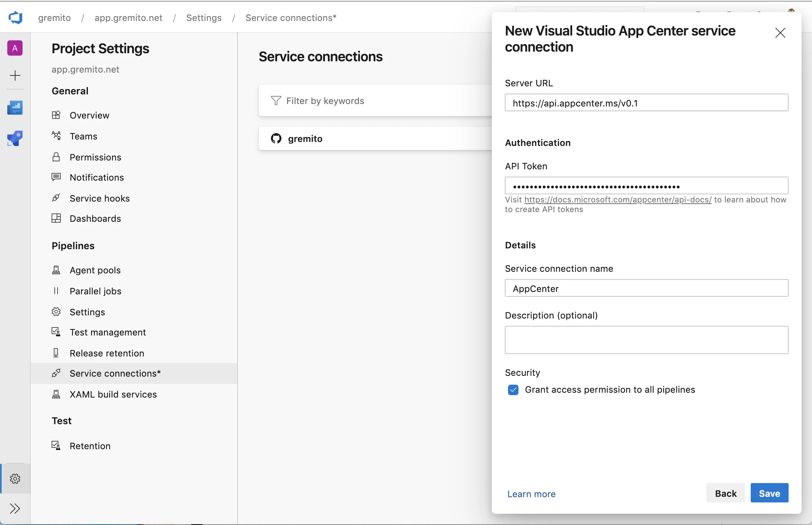Click the Service connections plug icon

click(56, 373)
